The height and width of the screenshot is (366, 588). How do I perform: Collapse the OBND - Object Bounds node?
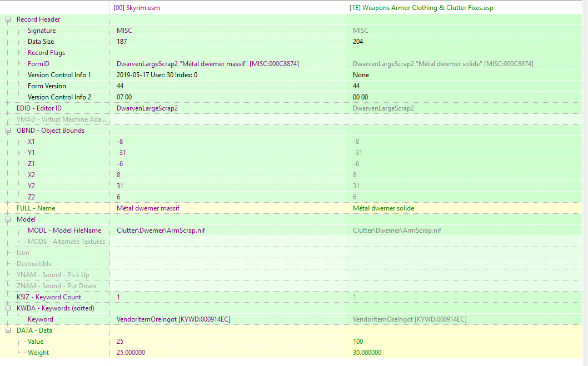pos(8,131)
